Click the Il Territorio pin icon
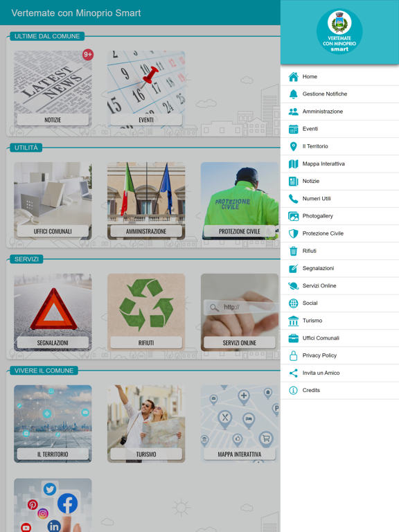 point(293,146)
